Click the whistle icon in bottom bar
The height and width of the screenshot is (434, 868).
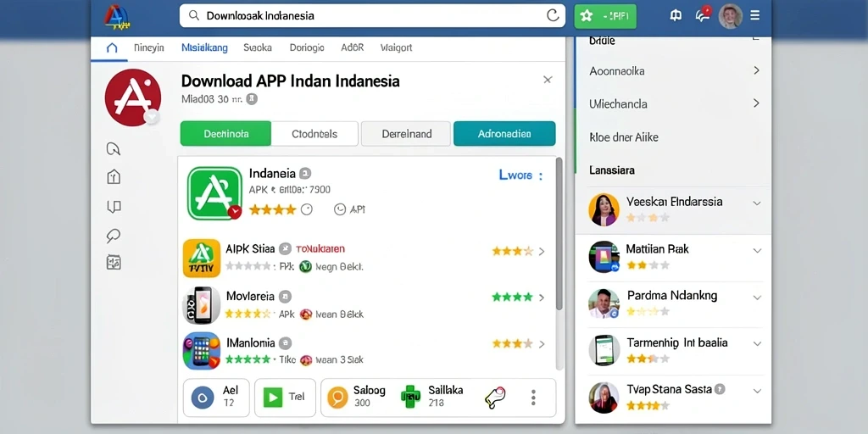(494, 398)
